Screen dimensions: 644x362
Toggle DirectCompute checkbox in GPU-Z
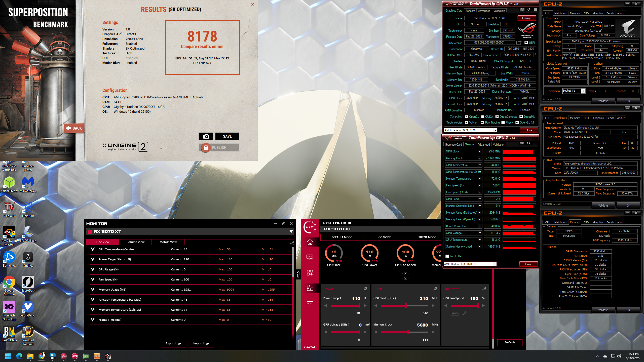pyautogui.click(x=497, y=117)
